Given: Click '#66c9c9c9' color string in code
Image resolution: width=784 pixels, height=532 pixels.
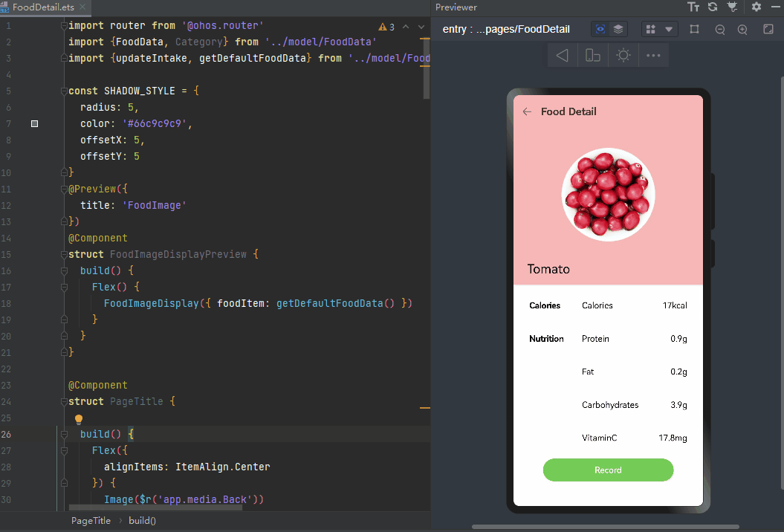Looking at the screenshot, I should click(x=155, y=123).
